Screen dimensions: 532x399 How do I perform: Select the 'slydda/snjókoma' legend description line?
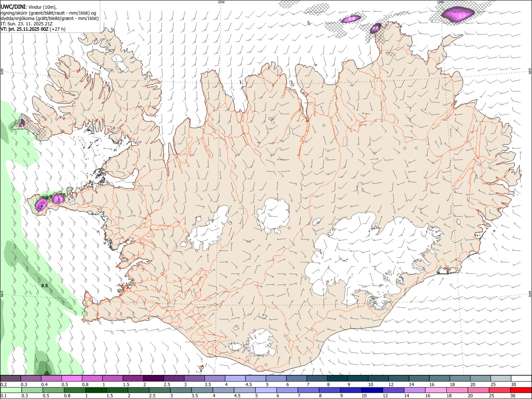pyautogui.click(x=49, y=18)
